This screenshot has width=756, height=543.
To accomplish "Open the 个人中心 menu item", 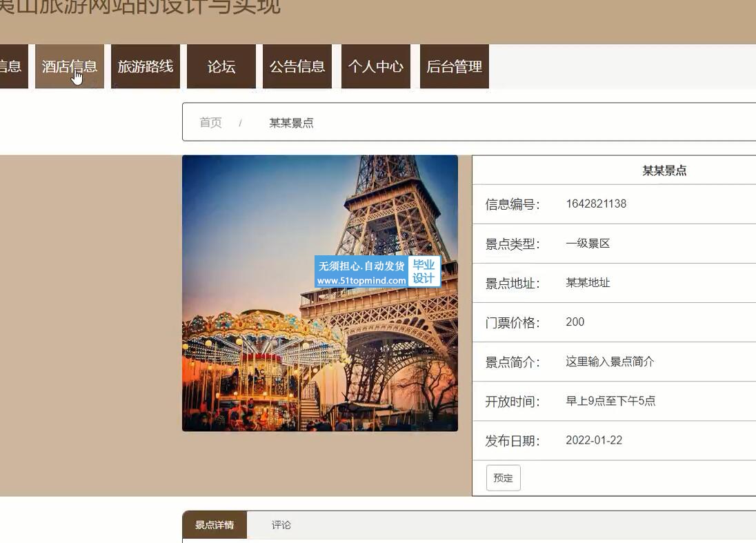I will 376,66.
